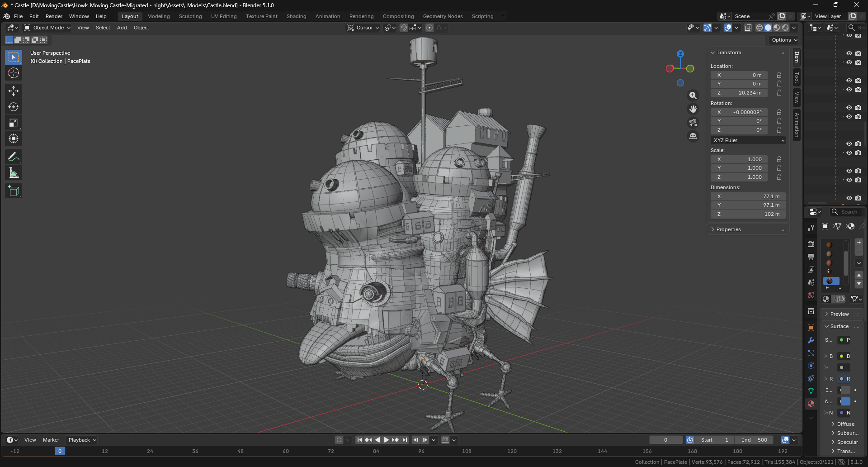Image resolution: width=868 pixels, height=467 pixels.
Task: Open the Playback dropdown in the timeline
Action: (x=82, y=440)
